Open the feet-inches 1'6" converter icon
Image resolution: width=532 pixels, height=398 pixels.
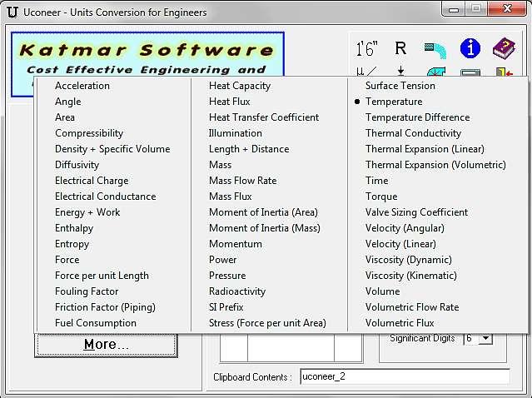click(367, 48)
